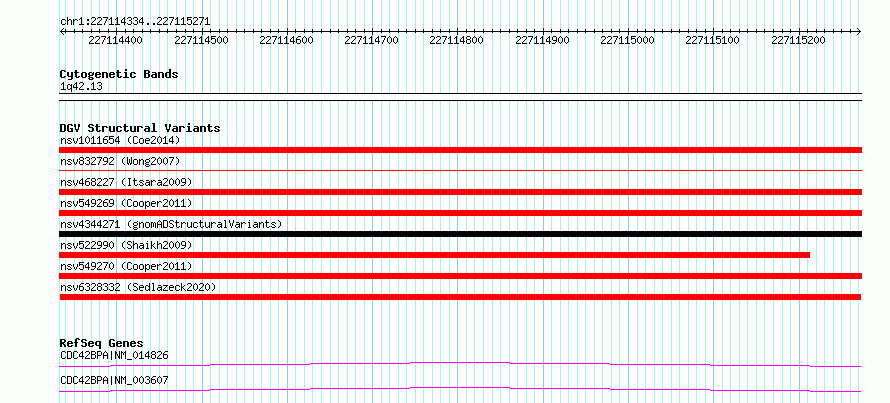Click the chr1:227114334..227115271 region label
890x403 pixels.
tap(135, 21)
